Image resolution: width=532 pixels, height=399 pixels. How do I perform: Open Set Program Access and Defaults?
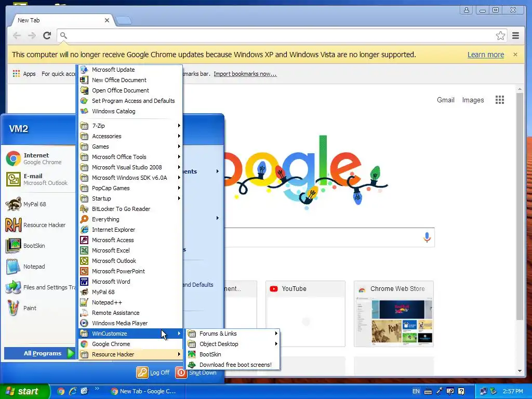(130, 101)
